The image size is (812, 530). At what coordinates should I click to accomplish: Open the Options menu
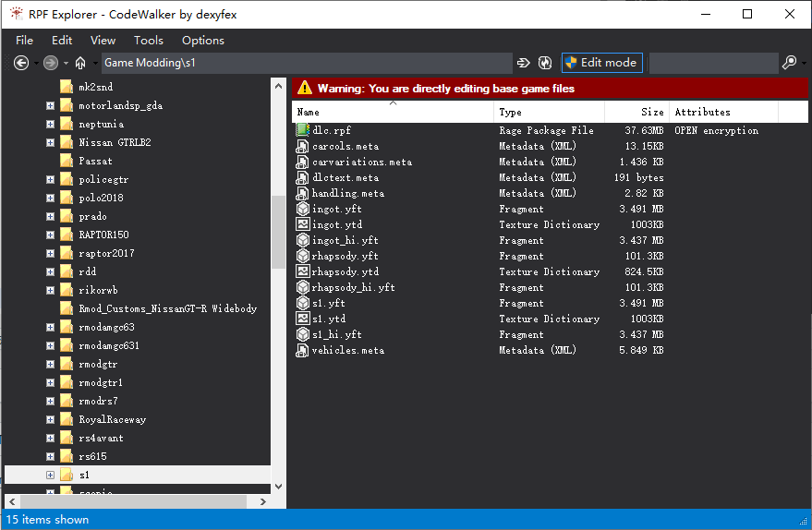(202, 40)
